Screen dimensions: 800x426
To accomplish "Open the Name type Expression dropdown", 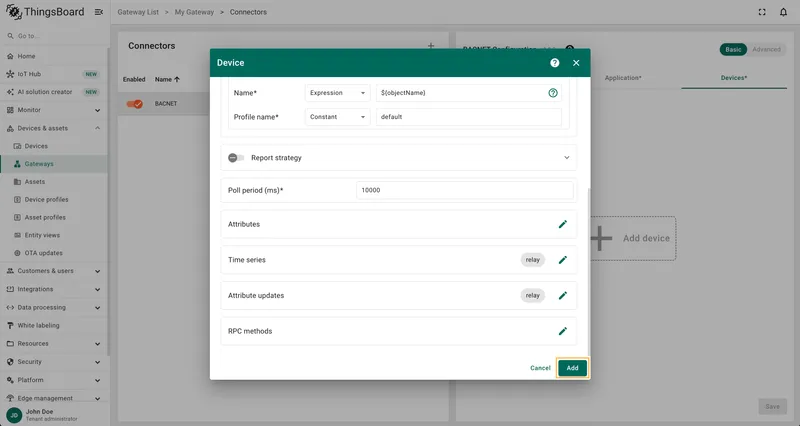I will click(x=337, y=93).
